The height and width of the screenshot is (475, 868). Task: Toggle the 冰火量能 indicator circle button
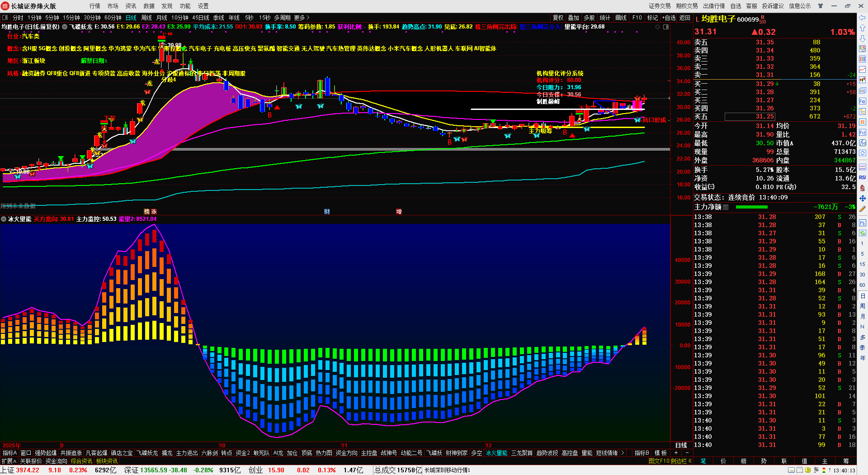[4, 219]
